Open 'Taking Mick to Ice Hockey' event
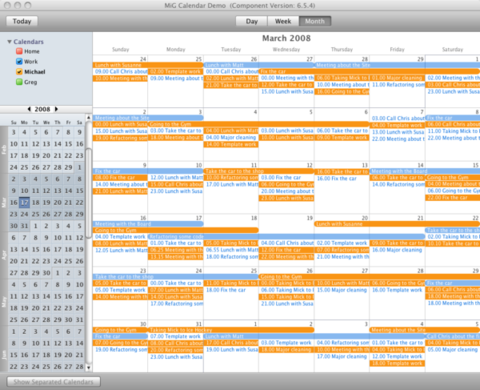This screenshot has height=390, width=480. (x=231, y=330)
